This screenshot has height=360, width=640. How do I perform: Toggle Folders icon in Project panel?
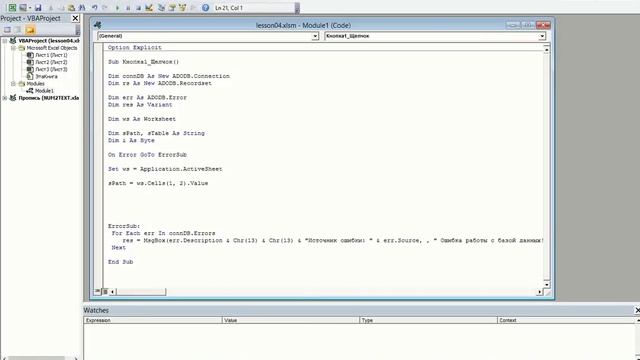tap(30, 30)
